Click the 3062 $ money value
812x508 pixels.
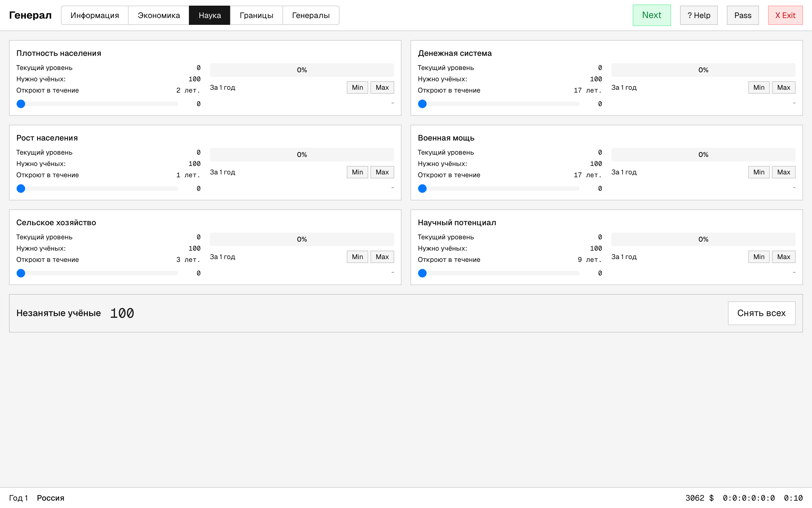(699, 498)
